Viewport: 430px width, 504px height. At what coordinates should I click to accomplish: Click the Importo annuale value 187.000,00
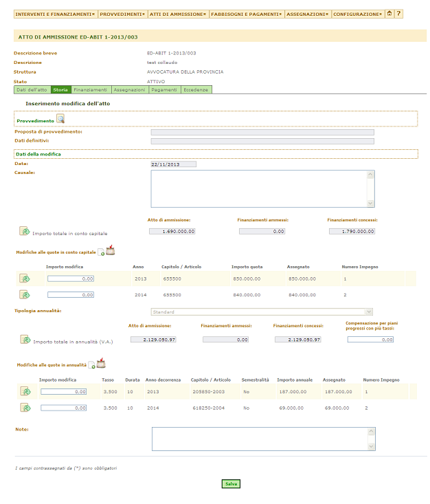[x=293, y=391]
